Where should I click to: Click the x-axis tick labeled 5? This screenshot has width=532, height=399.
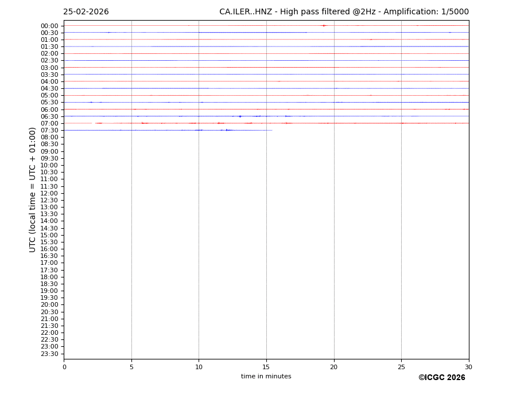(x=131, y=367)
